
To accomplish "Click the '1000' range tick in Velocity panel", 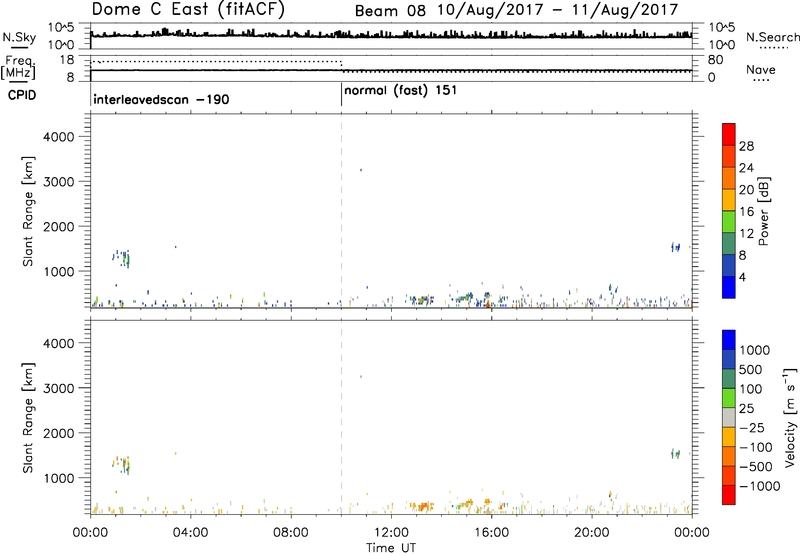I will [59, 478].
